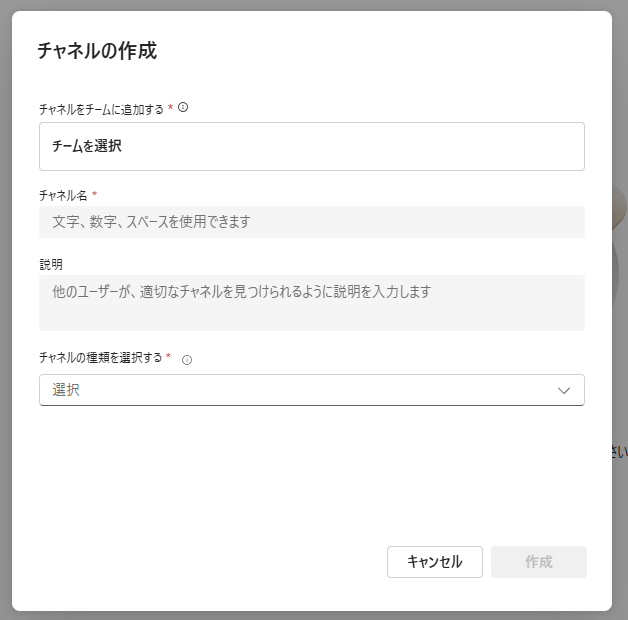628x620 pixels.
Task: Click into the 説明 description text area
Action: point(312,303)
